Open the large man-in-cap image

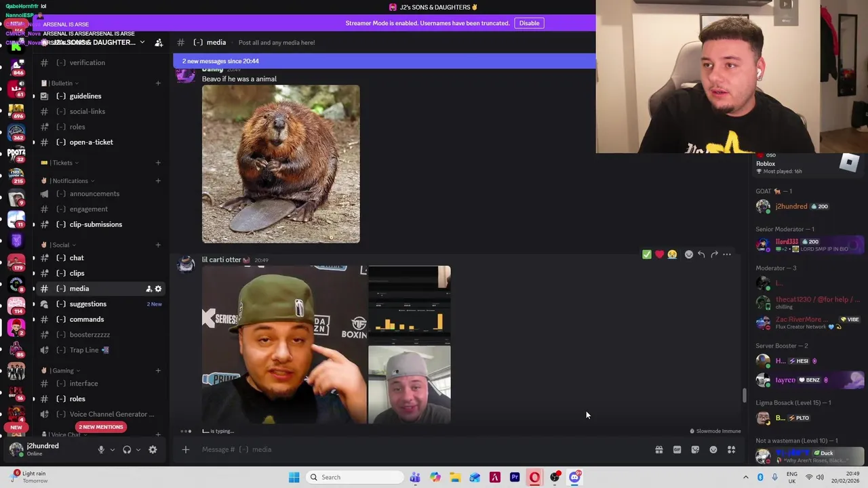tap(284, 345)
